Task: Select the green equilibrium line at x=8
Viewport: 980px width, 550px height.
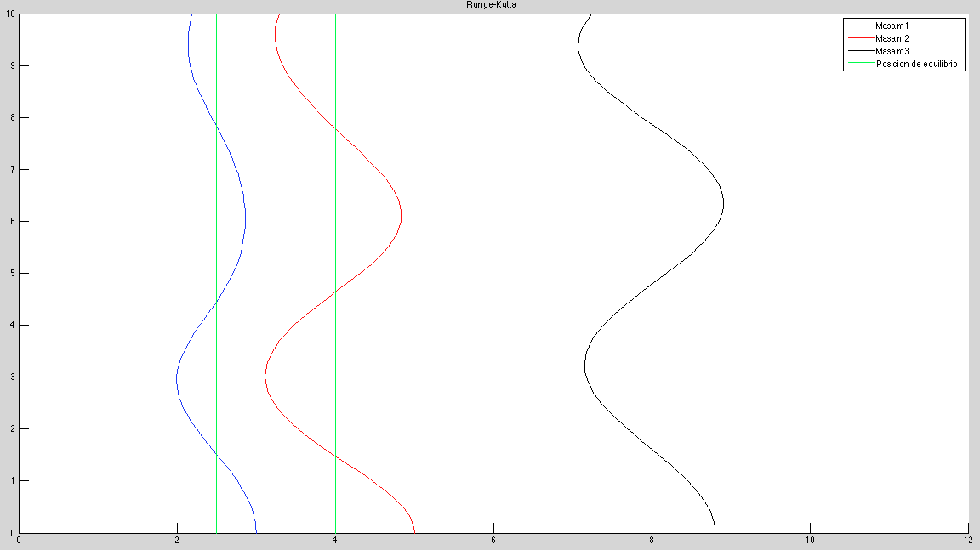Action: 652,340
